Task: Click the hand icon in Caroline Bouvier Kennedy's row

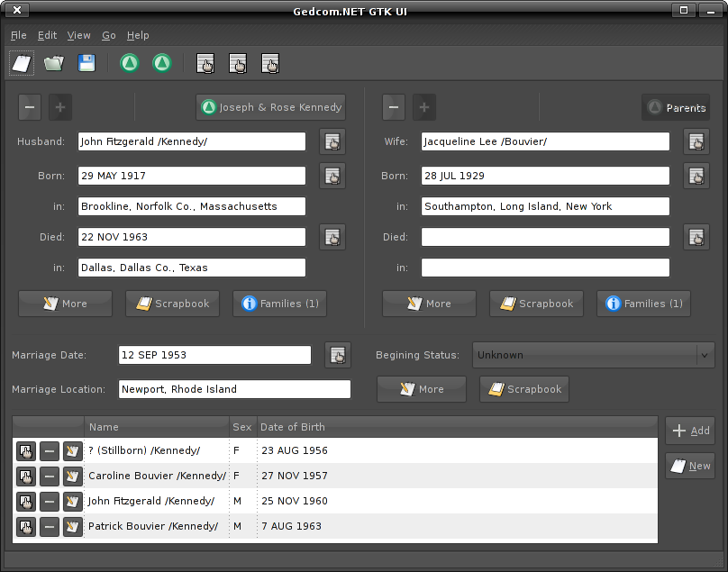Action: (26, 476)
